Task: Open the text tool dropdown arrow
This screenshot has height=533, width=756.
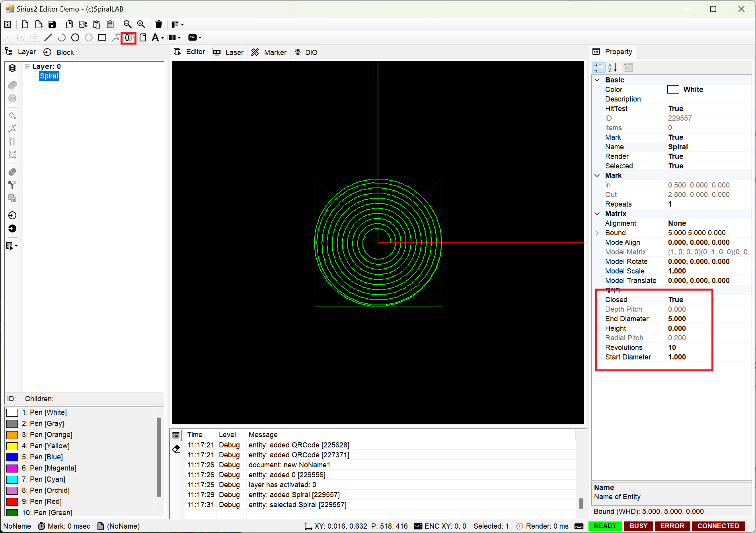Action: coord(162,38)
